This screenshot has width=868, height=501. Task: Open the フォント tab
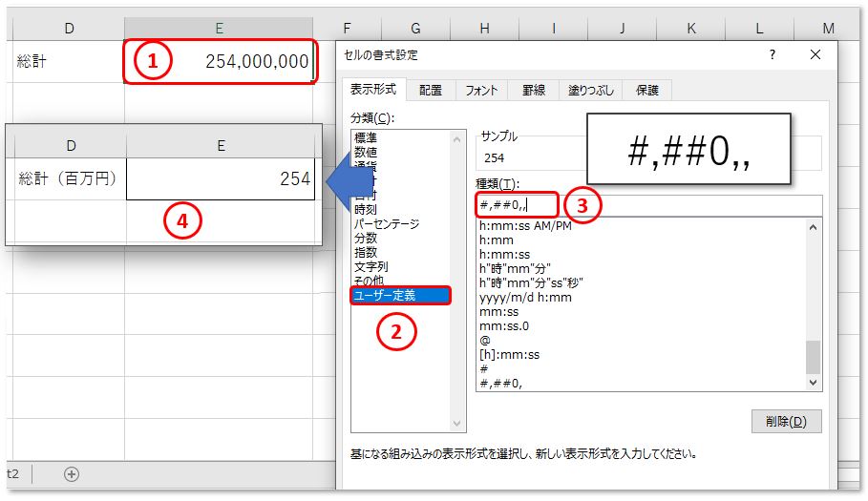point(481,91)
